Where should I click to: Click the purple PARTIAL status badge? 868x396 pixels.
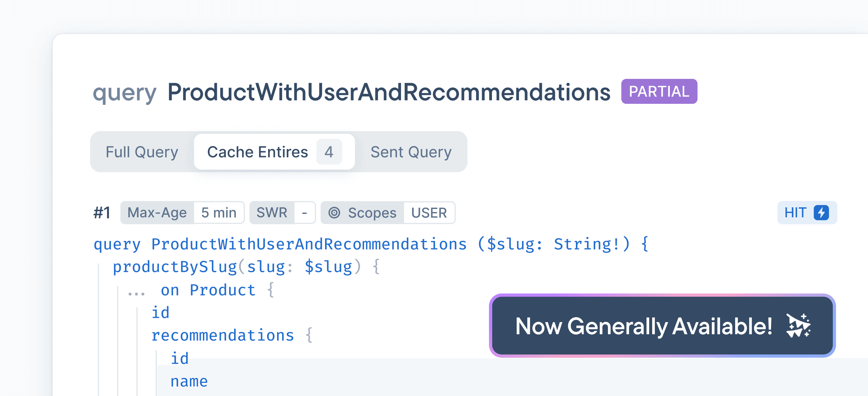pos(659,92)
